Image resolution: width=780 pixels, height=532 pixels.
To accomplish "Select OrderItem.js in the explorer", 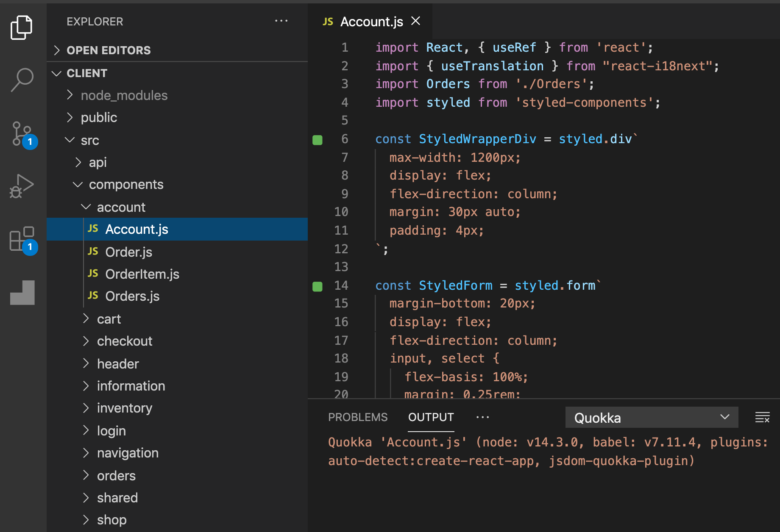I will 142,274.
